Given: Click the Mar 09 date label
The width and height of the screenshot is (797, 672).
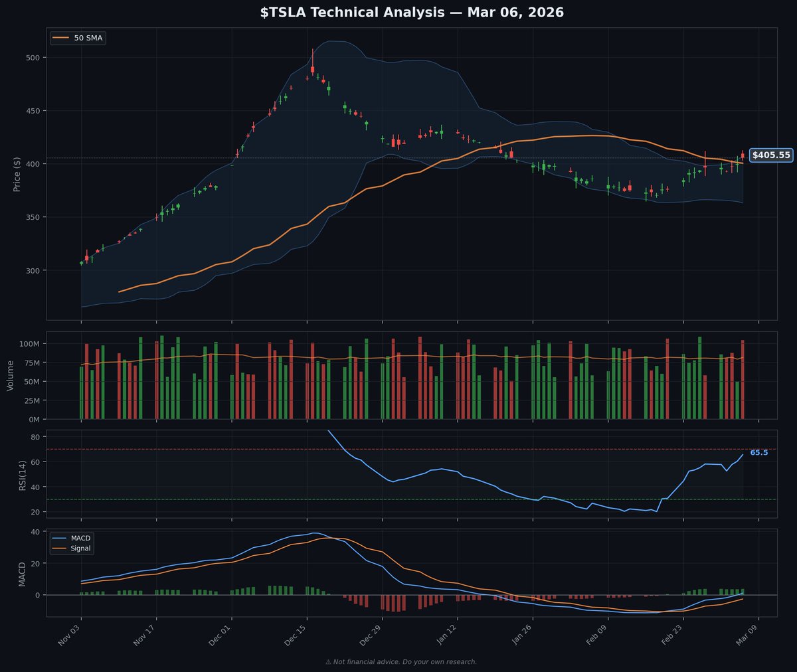Looking at the screenshot, I should point(746,637).
